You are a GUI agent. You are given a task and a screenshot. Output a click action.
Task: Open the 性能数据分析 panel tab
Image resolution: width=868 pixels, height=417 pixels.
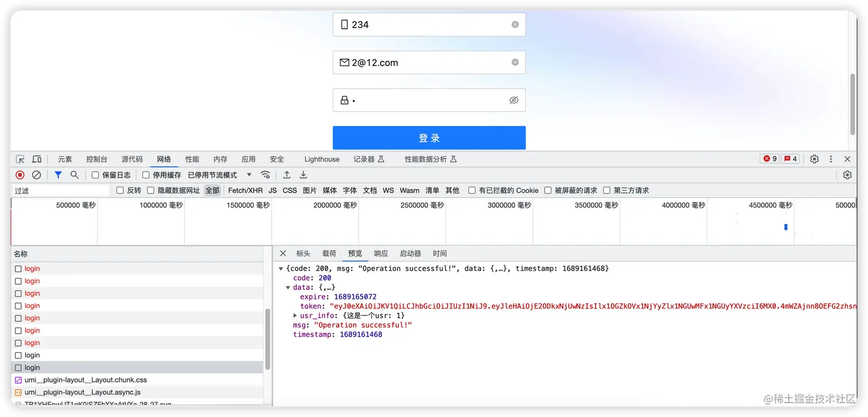[430, 159]
